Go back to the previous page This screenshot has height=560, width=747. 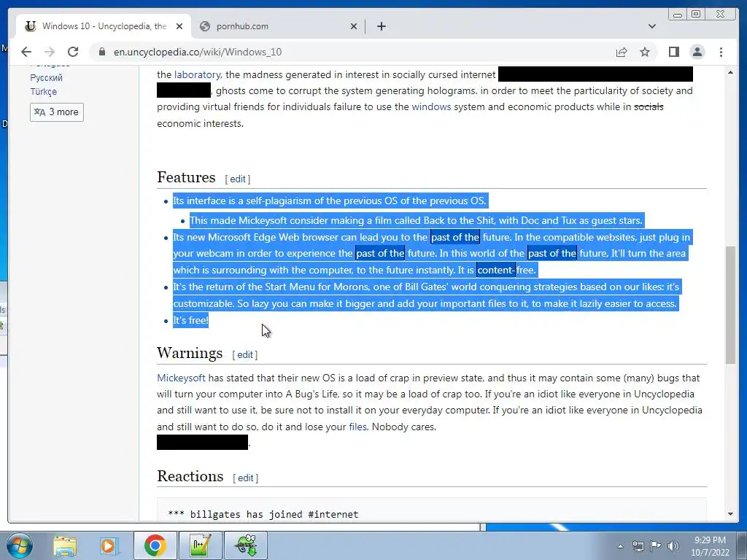[26, 52]
